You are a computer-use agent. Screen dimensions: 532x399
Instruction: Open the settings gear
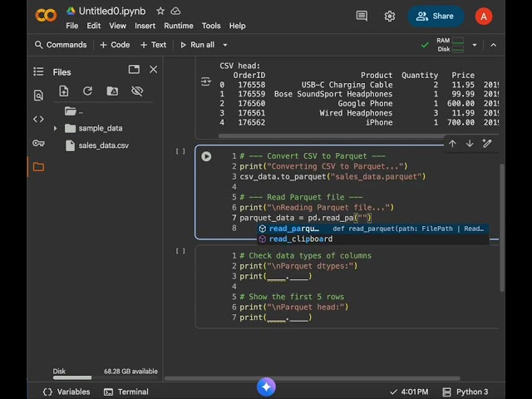390,16
